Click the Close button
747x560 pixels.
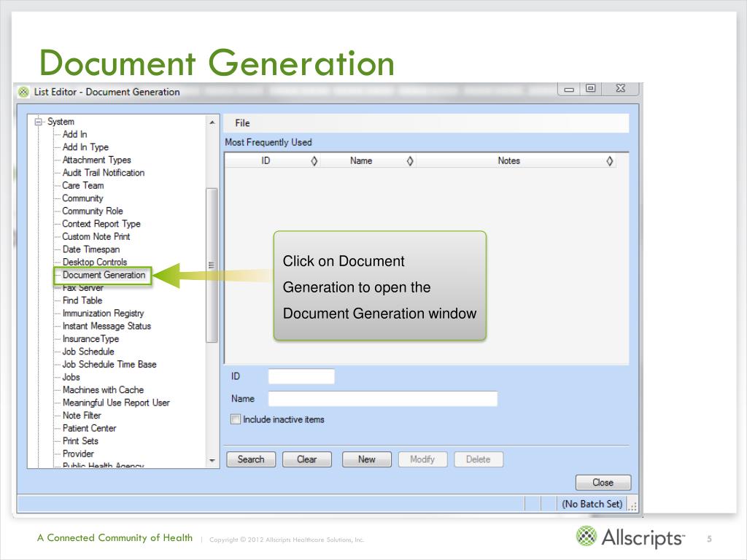[603, 483]
